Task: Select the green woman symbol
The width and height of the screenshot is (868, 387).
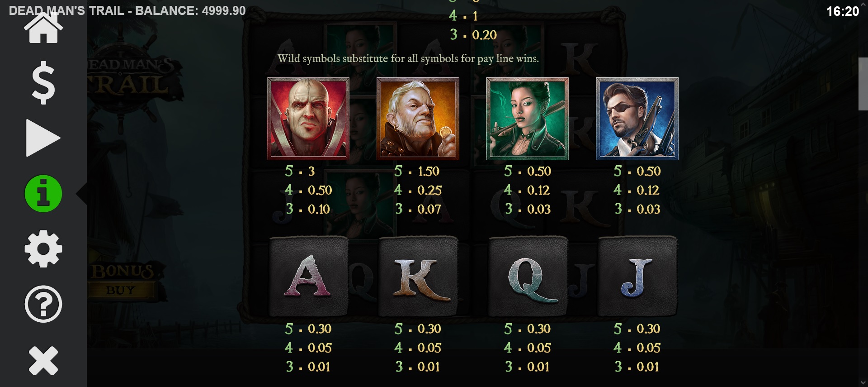Action: 527,119
